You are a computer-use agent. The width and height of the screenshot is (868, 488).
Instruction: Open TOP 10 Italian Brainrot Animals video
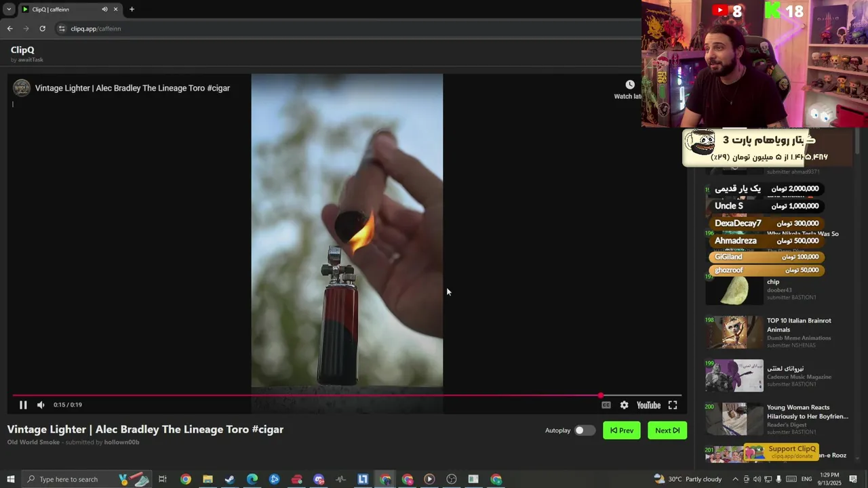point(799,325)
